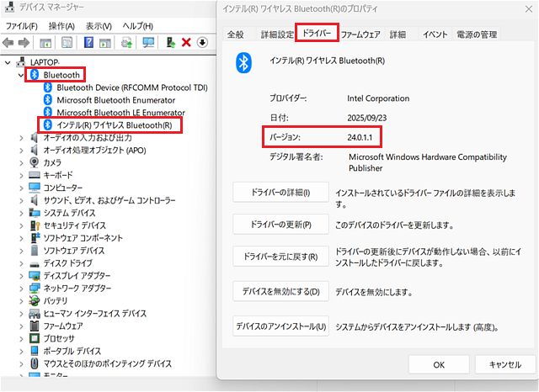Click the Scan for hardware changes monitor icon
Image resolution: width=539 pixels, height=392 pixels.
coord(148,43)
